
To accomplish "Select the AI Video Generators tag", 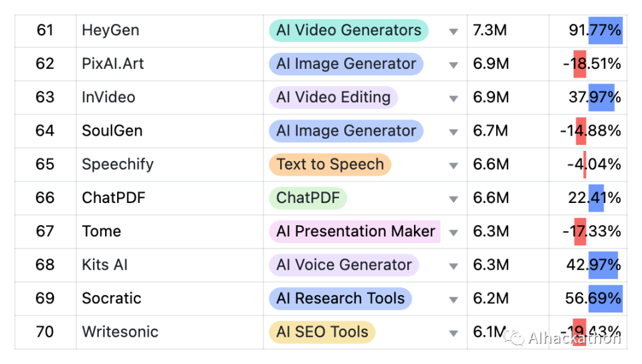I will [x=348, y=31].
